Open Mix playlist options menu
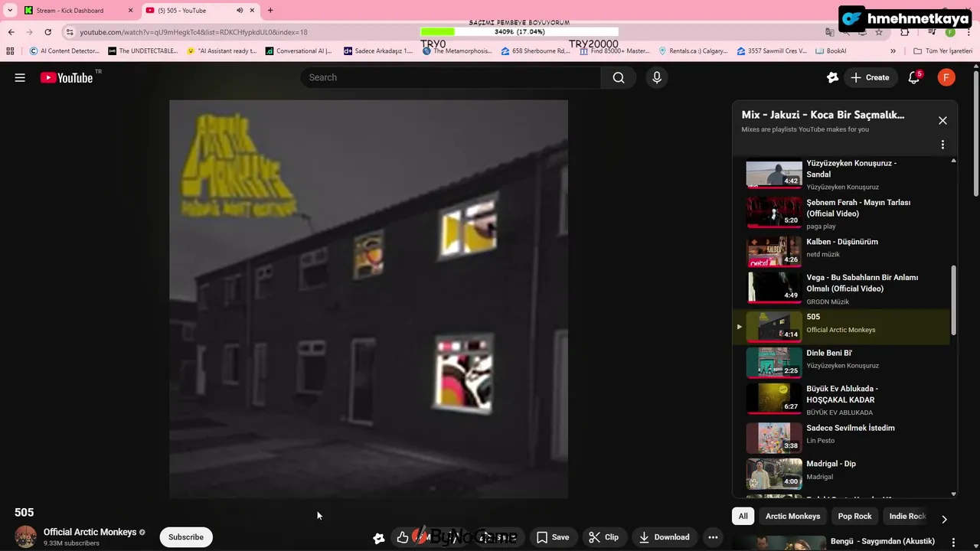The height and width of the screenshot is (551, 980). click(x=942, y=145)
